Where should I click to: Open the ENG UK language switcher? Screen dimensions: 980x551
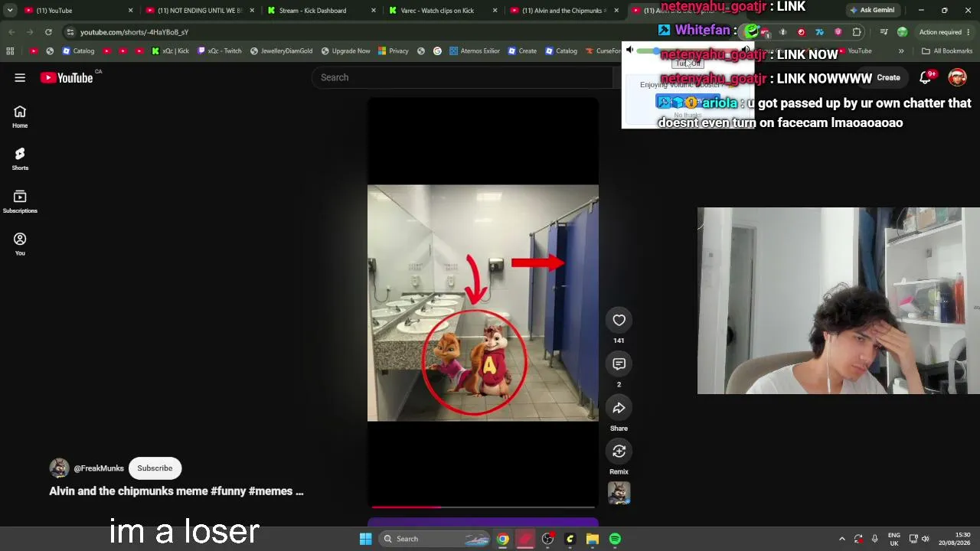coord(893,539)
